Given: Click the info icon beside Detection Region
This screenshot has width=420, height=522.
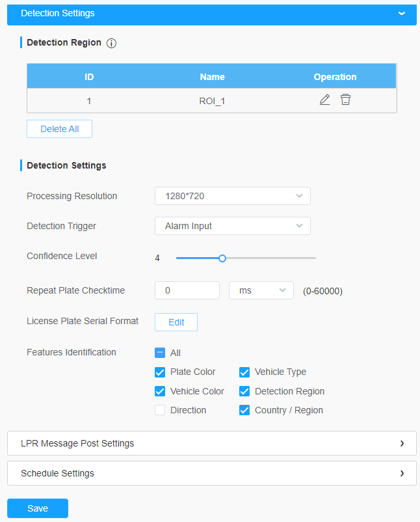Looking at the screenshot, I should (111, 43).
